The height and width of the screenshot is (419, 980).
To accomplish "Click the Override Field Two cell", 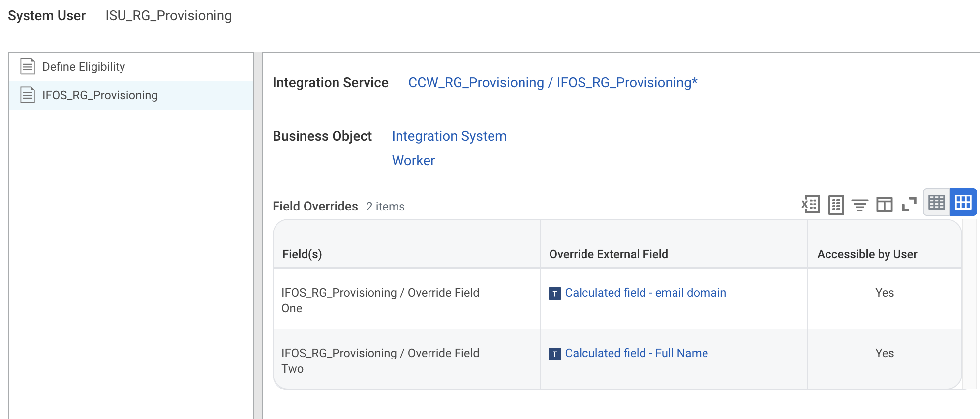I will [x=406, y=360].
